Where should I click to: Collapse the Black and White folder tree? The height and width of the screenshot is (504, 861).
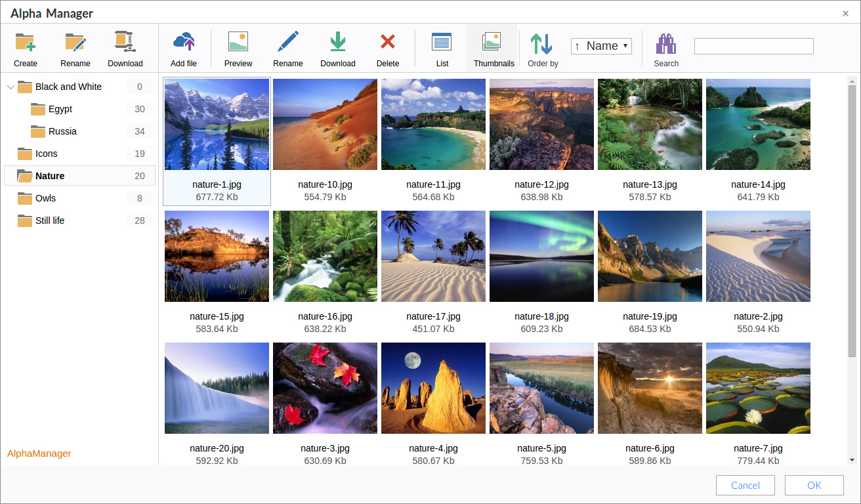pos(10,87)
